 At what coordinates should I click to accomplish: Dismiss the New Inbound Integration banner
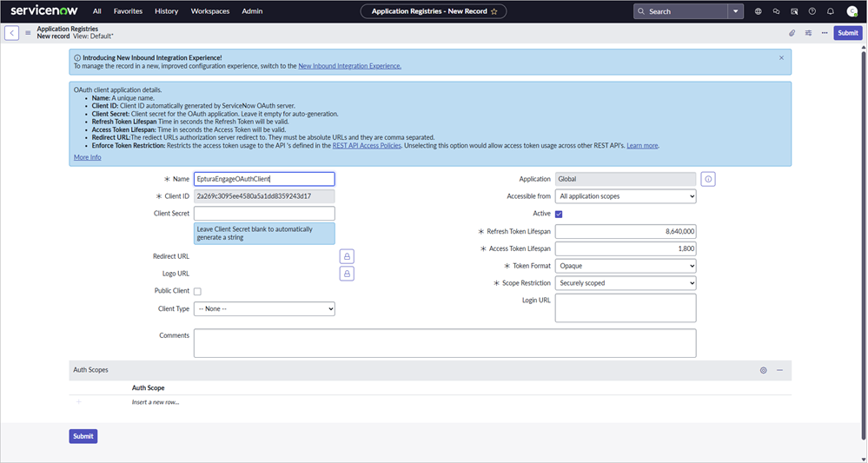[x=781, y=57]
